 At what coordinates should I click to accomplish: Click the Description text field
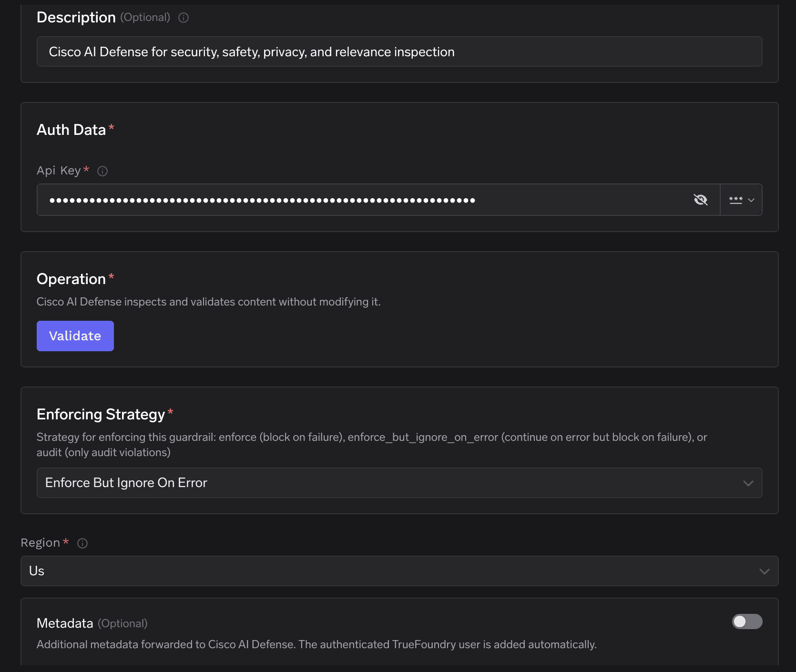399,51
